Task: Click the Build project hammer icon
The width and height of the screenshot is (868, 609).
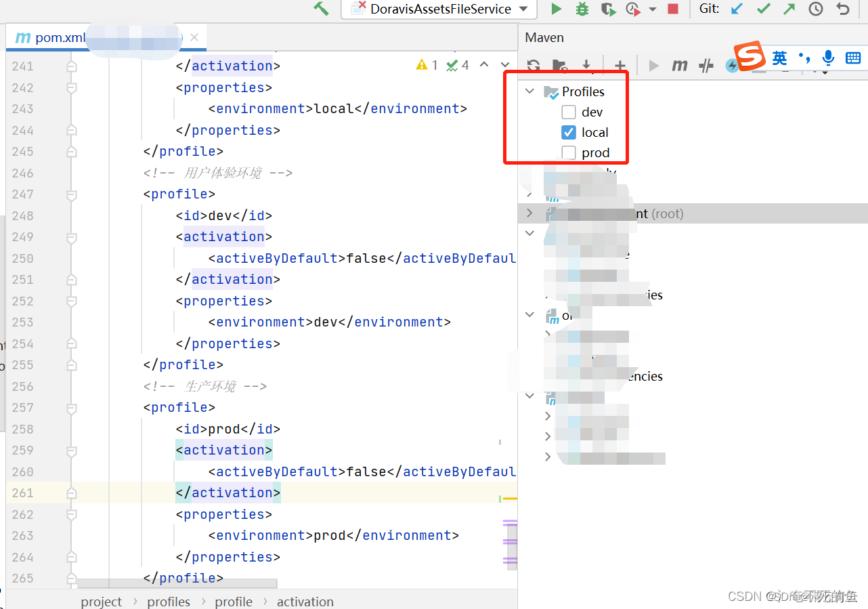Action: pyautogui.click(x=321, y=9)
